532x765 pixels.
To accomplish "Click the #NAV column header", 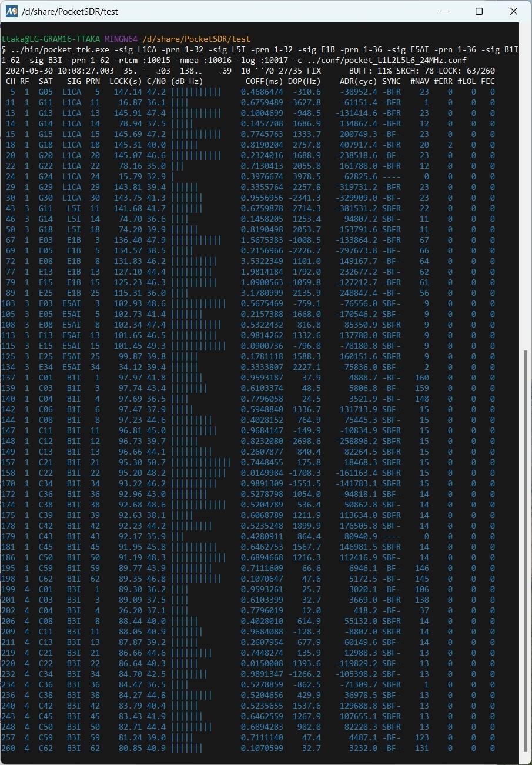I will [420, 81].
